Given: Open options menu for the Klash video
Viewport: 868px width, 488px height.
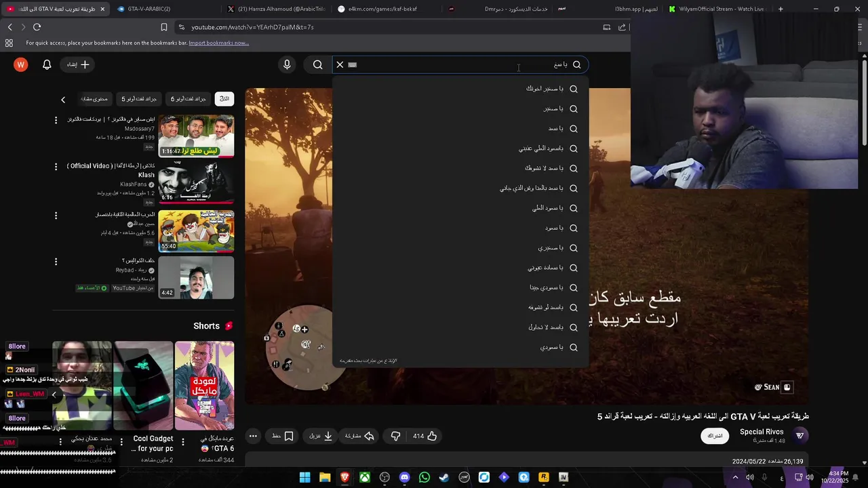Looking at the screenshot, I should (56, 167).
